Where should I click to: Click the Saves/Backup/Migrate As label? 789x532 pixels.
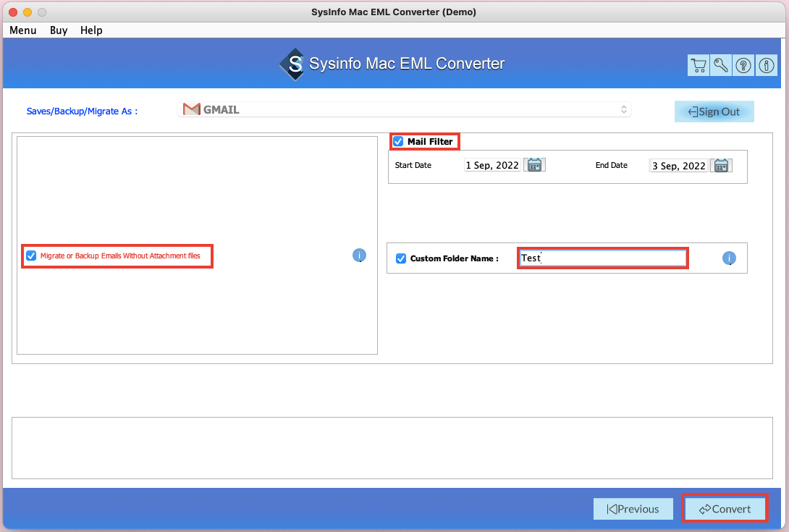(82, 111)
